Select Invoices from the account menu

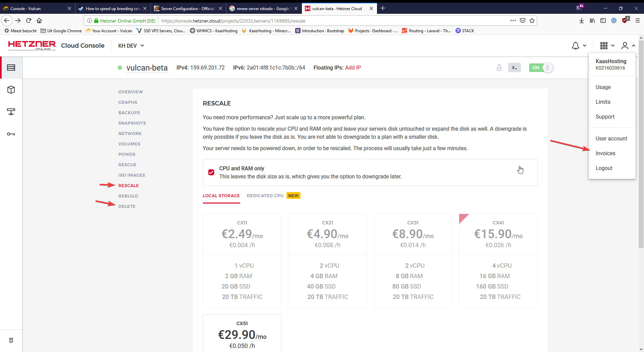point(605,153)
